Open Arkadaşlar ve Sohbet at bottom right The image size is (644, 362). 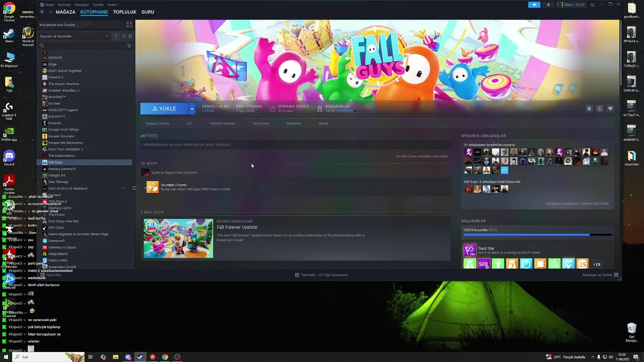pyautogui.click(x=600, y=275)
